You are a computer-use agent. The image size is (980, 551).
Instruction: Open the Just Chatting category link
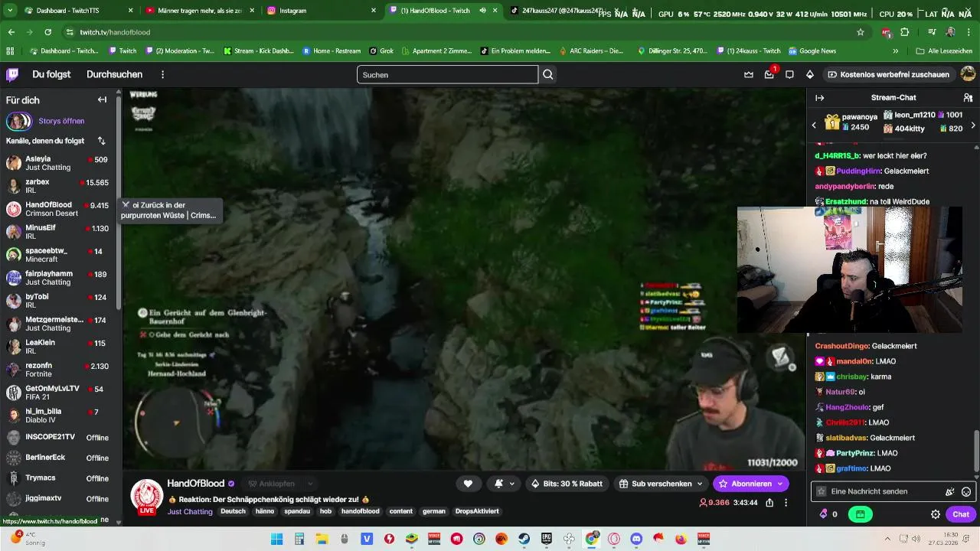190,511
